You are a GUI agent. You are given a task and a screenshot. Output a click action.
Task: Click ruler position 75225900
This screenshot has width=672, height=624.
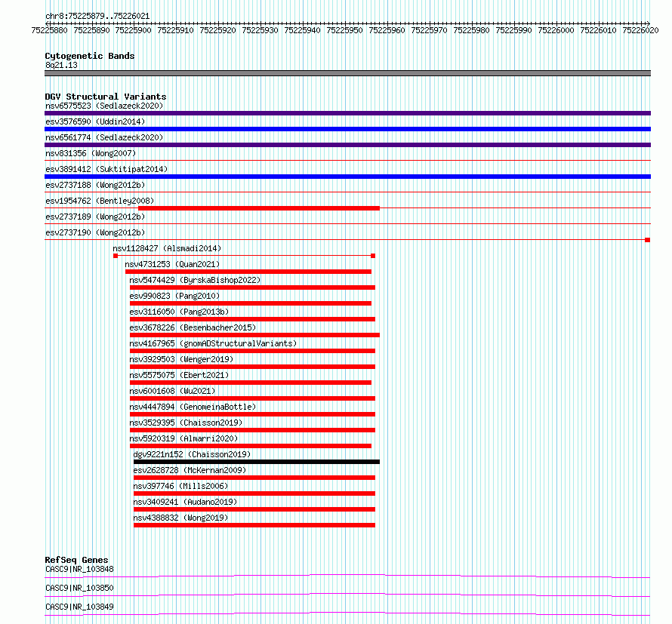click(x=134, y=30)
